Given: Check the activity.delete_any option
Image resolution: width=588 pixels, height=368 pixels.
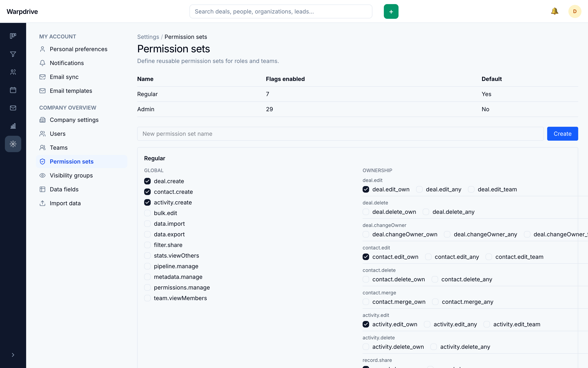Looking at the screenshot, I should 433,347.
